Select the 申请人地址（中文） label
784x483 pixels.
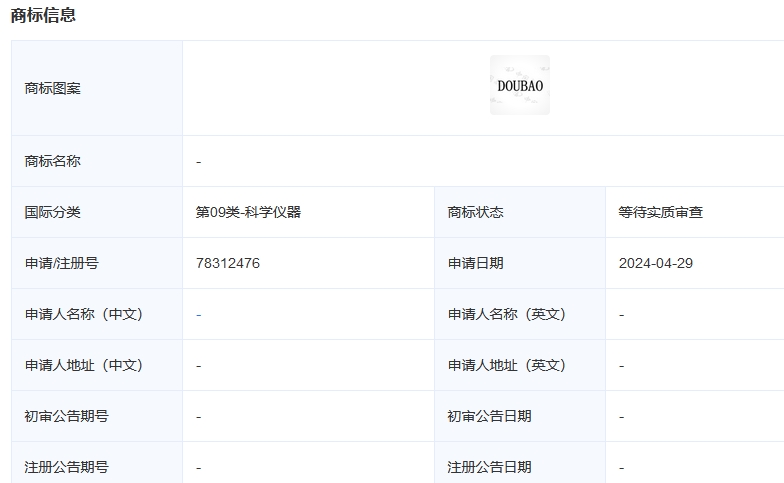(x=84, y=365)
